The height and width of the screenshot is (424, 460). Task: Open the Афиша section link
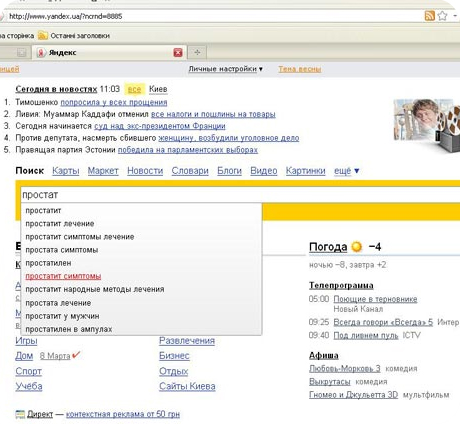coord(324,356)
